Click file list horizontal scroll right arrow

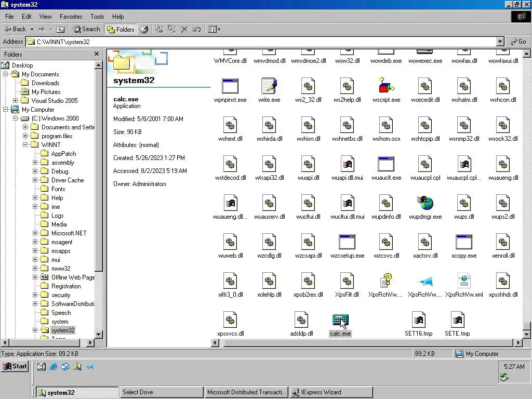[x=518, y=343]
